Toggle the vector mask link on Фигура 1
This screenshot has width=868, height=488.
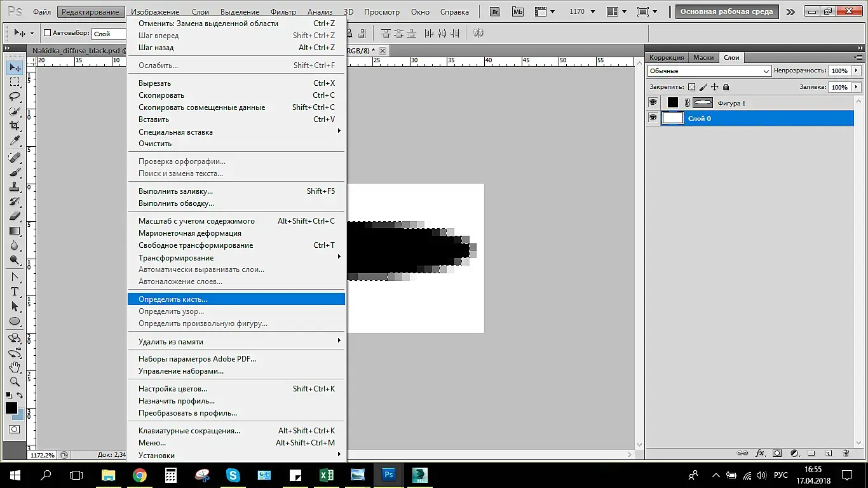pos(687,103)
